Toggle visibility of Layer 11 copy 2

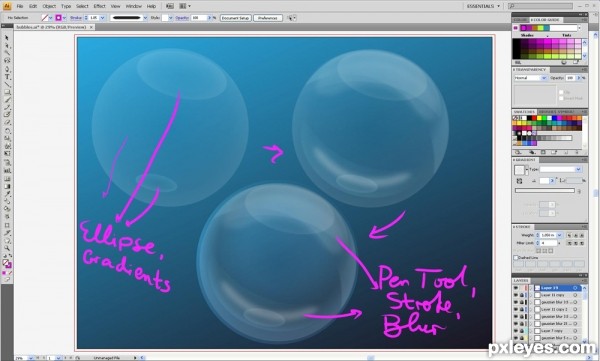coord(516,309)
